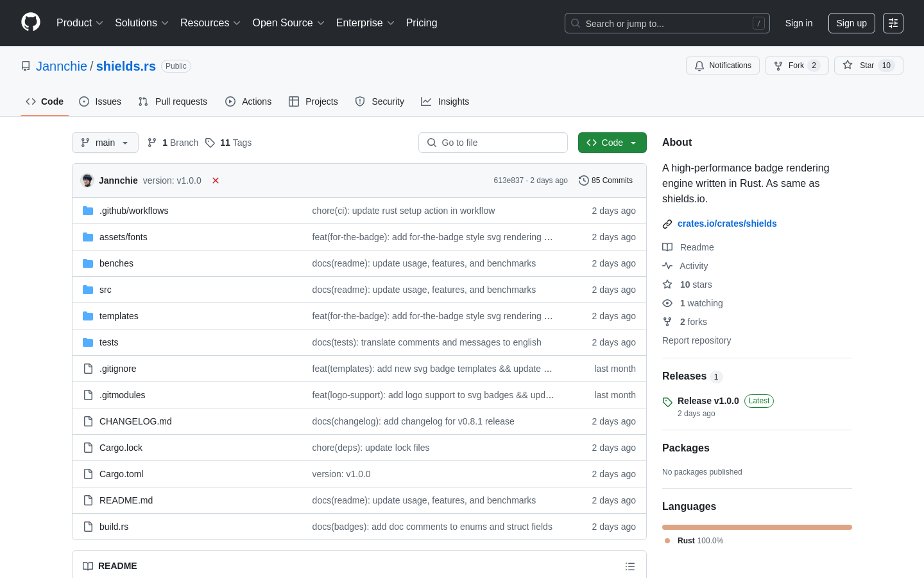
Task: Open the tests folder
Action: coord(108,342)
